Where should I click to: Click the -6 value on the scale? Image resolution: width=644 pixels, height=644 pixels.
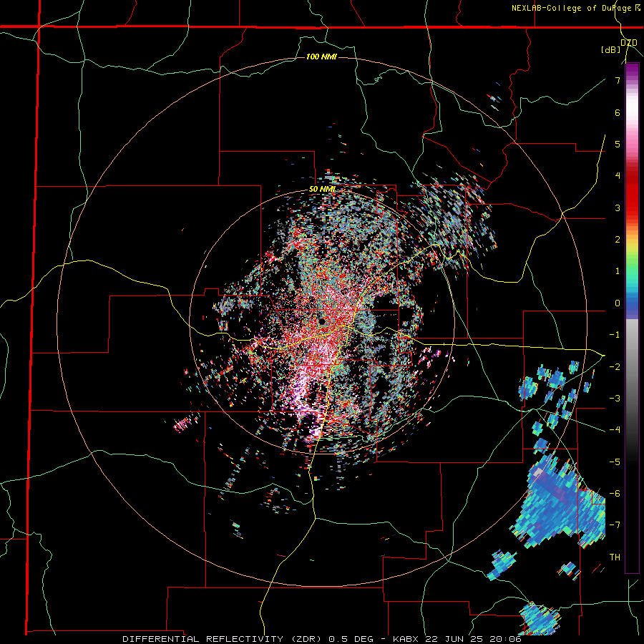click(x=615, y=494)
